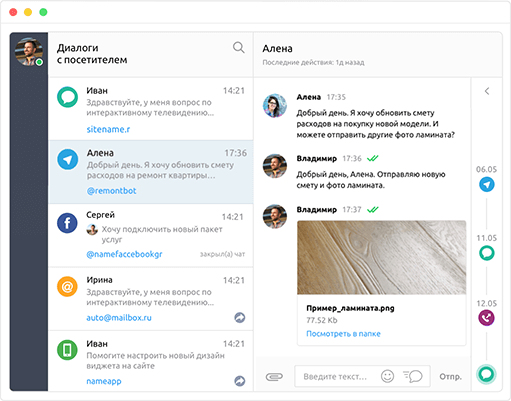
Task: Collapse the right timeline panel chevron
Action: coord(487,91)
